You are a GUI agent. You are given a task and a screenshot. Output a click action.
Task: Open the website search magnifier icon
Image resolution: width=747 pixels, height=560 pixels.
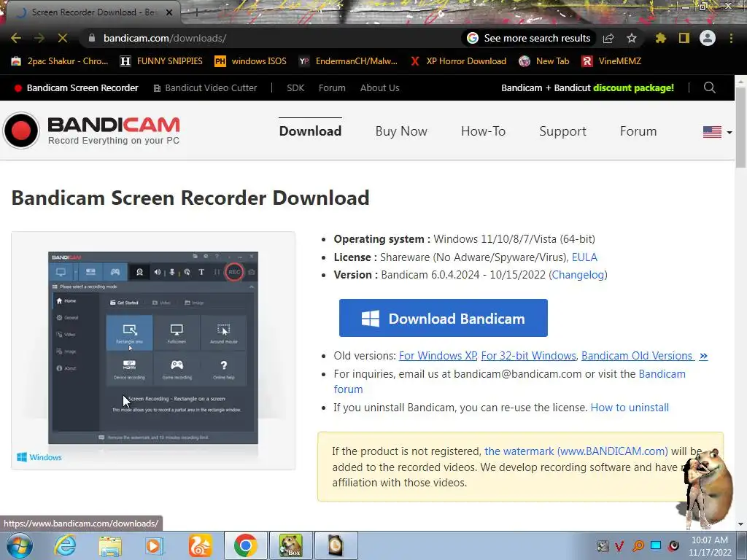(709, 87)
